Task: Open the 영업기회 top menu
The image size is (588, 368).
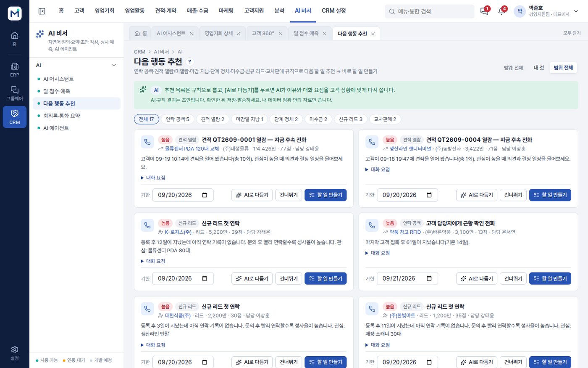Action: (x=105, y=11)
